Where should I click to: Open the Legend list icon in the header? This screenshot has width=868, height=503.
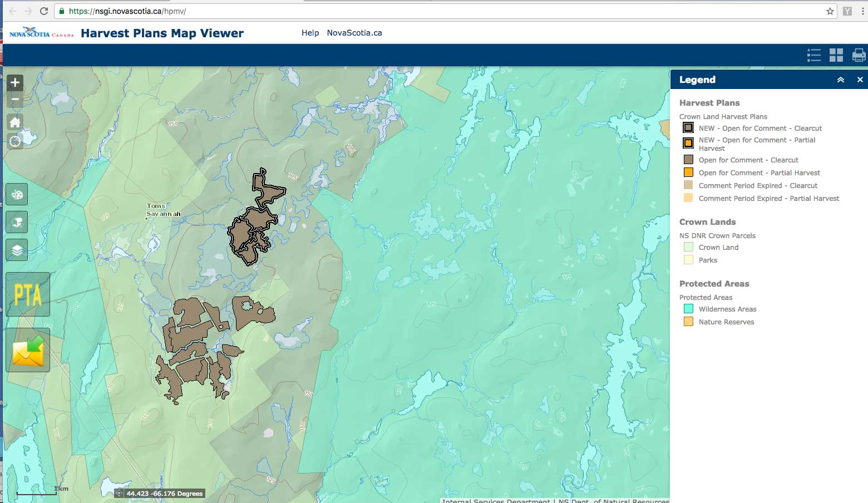click(x=813, y=55)
